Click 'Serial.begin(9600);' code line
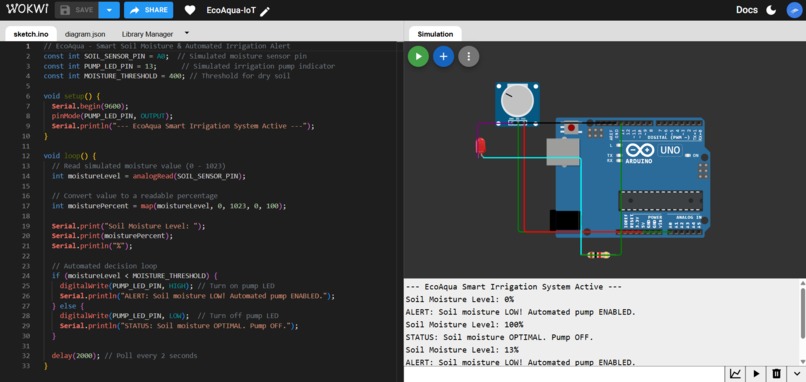806x382 pixels. tap(89, 106)
